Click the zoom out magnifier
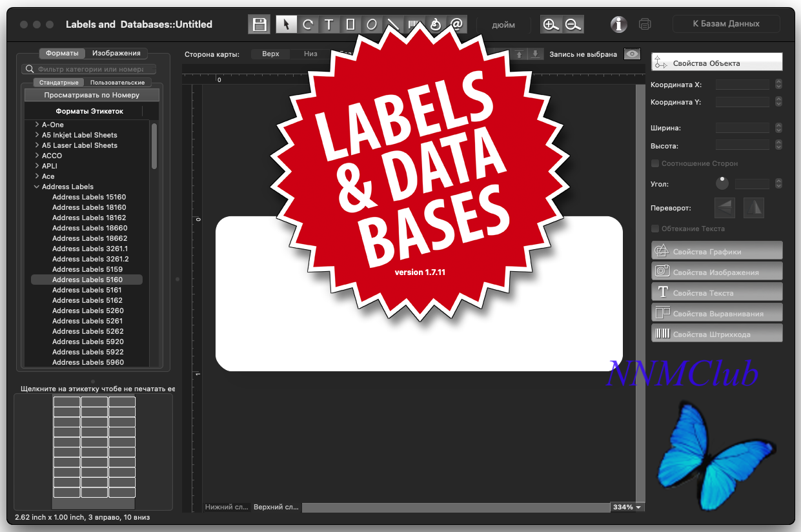Screen dimensions: 801x532 tap(573, 25)
